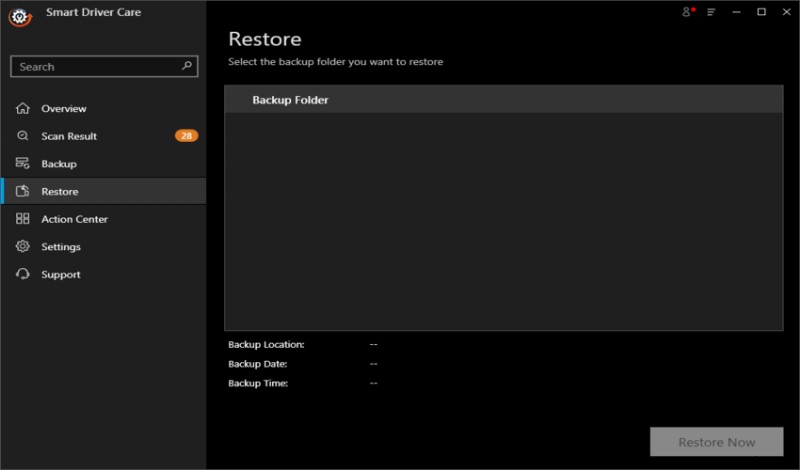Click the home icon beside Overview
The width and height of the screenshot is (800, 470).
coord(22,108)
